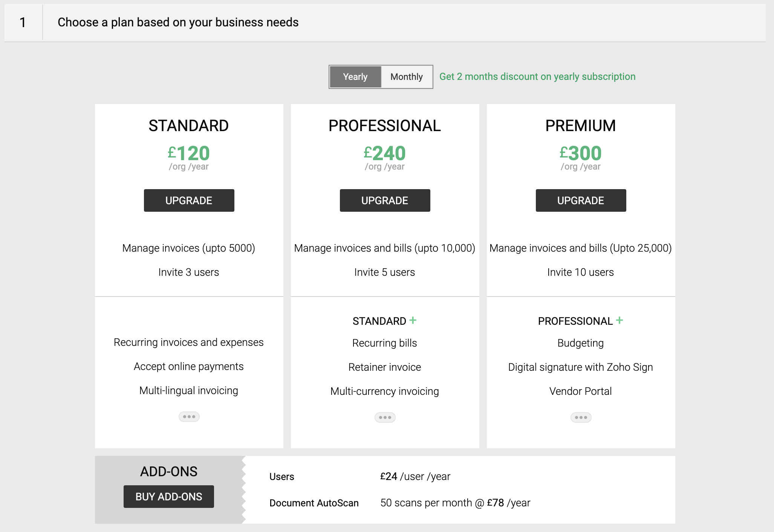Select the £300 Premium price
The height and width of the screenshot is (532, 774).
point(581,153)
